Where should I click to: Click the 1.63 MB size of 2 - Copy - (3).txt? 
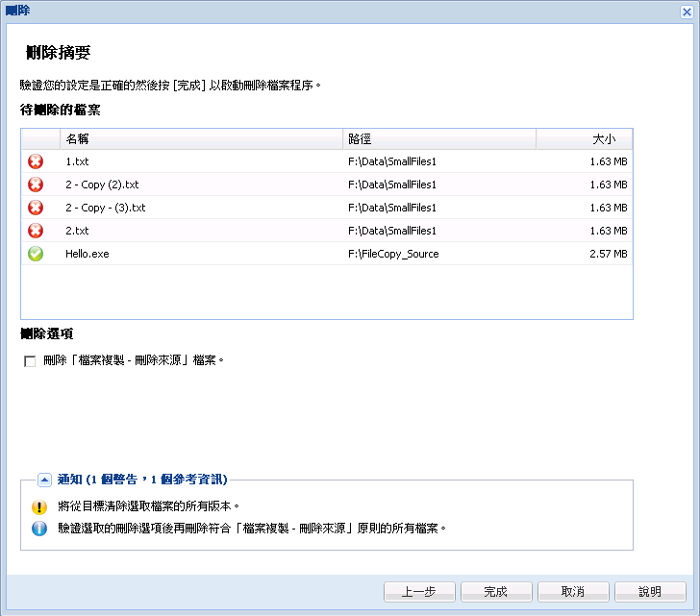pos(609,208)
